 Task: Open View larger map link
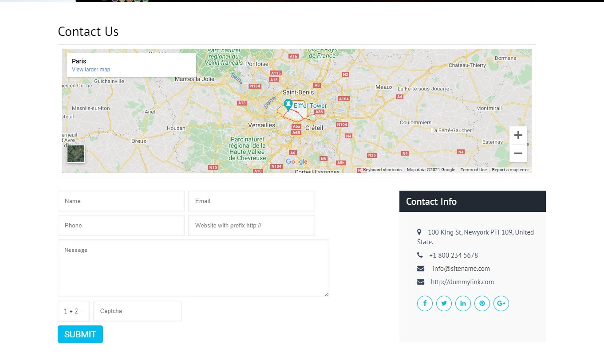[91, 70]
